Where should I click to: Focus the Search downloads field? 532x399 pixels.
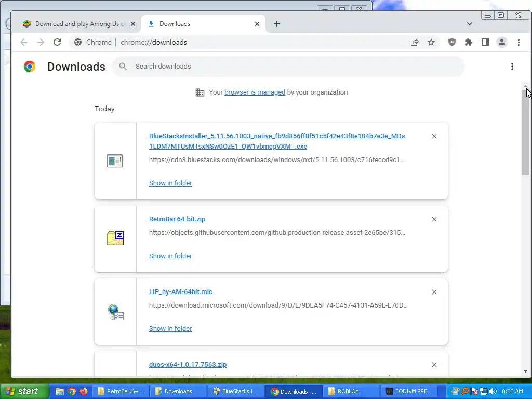tap(288, 66)
